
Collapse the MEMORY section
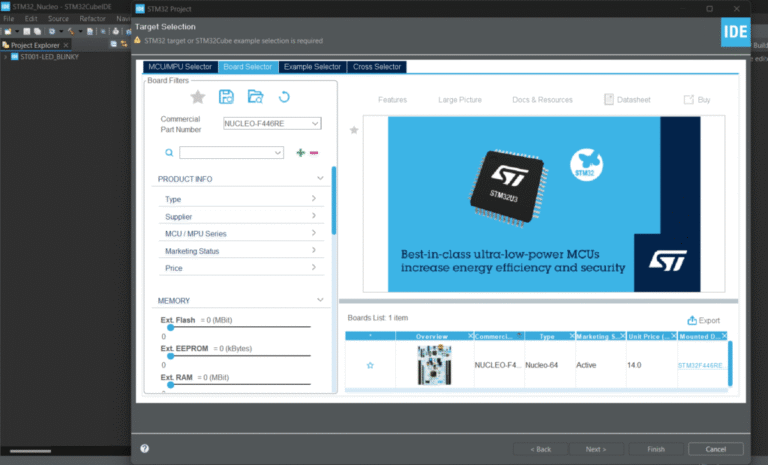320,300
